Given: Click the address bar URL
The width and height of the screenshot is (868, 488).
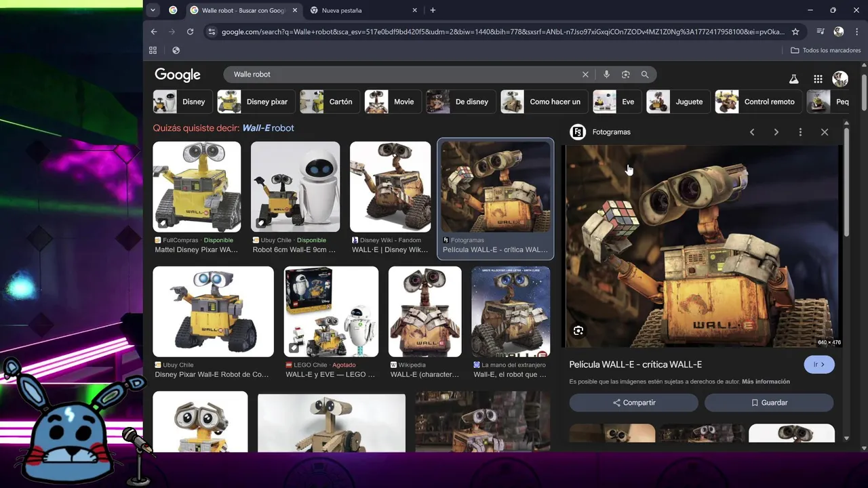Looking at the screenshot, I should (x=502, y=32).
